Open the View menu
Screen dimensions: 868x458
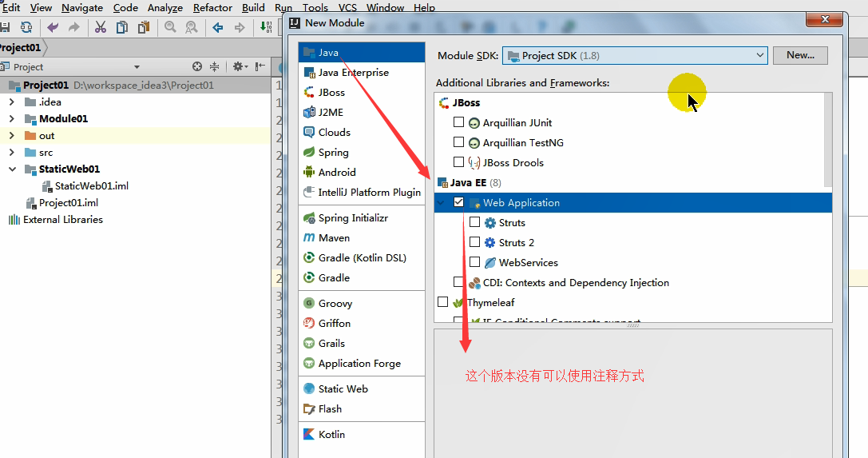coord(41,7)
